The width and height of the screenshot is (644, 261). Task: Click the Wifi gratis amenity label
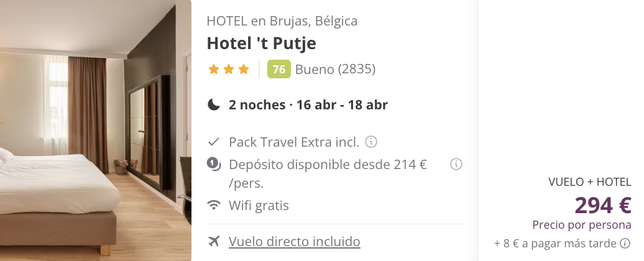pos(259,205)
